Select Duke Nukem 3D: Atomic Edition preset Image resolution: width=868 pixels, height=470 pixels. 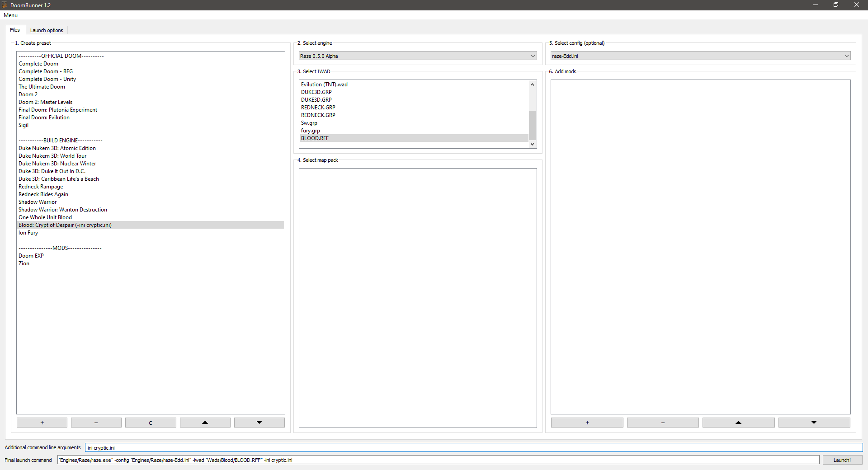coord(151,148)
